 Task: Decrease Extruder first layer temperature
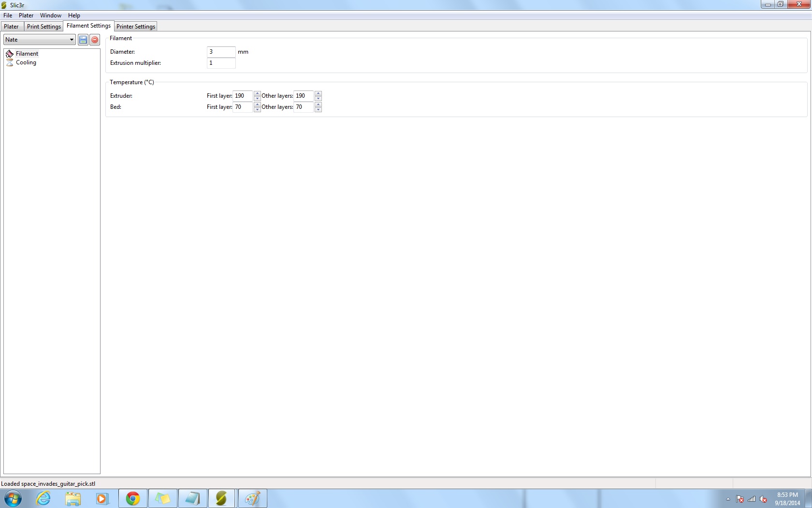click(257, 98)
